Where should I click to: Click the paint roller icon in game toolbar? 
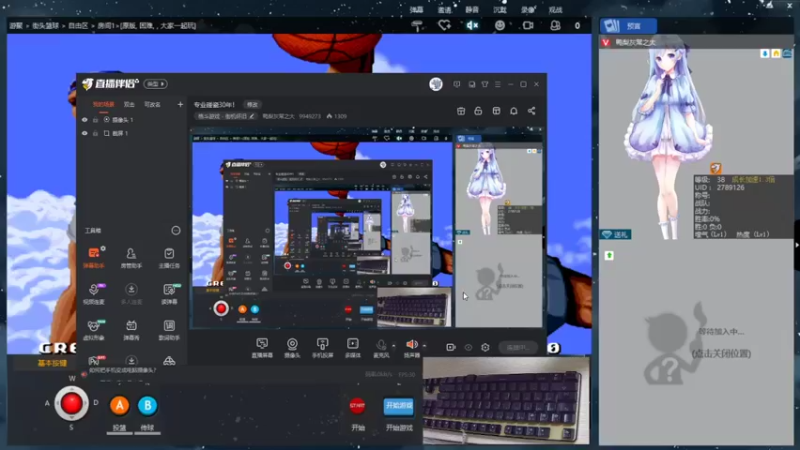[417, 26]
